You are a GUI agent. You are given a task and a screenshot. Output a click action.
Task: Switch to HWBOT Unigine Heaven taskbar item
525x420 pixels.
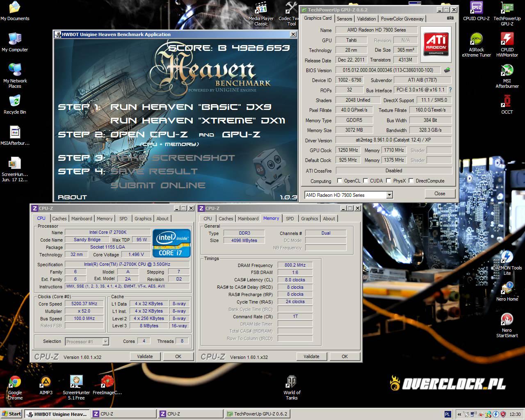click(56, 414)
